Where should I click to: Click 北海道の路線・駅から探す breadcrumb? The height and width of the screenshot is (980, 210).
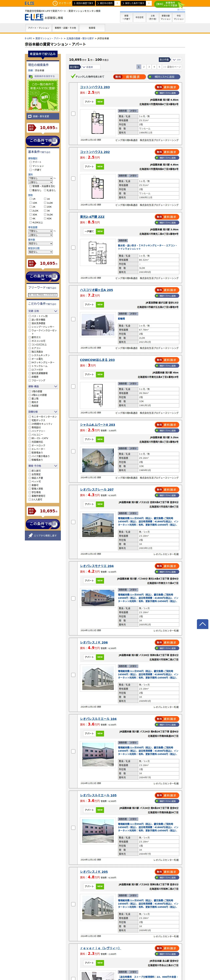[x=80, y=38]
